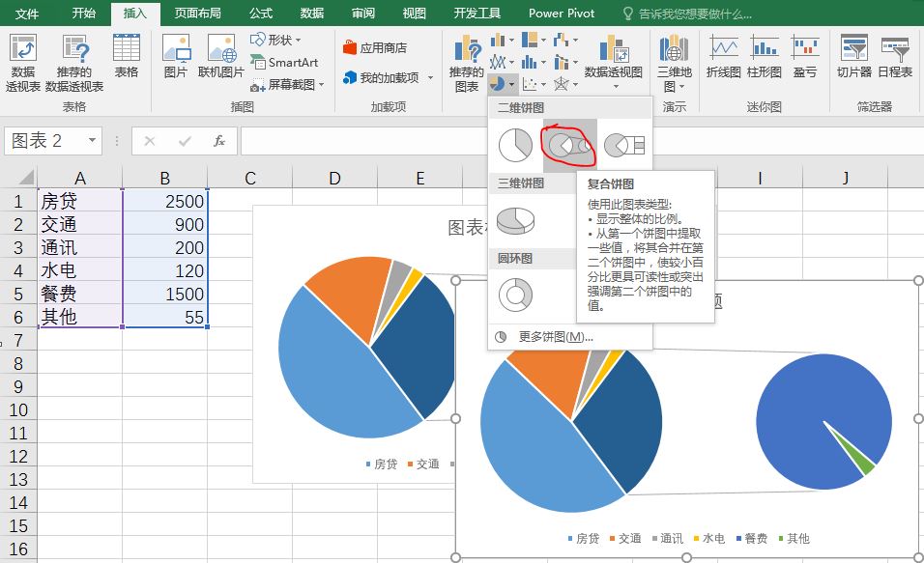Switch to the 审阅 Review tab
924x563 pixels.
[363, 14]
